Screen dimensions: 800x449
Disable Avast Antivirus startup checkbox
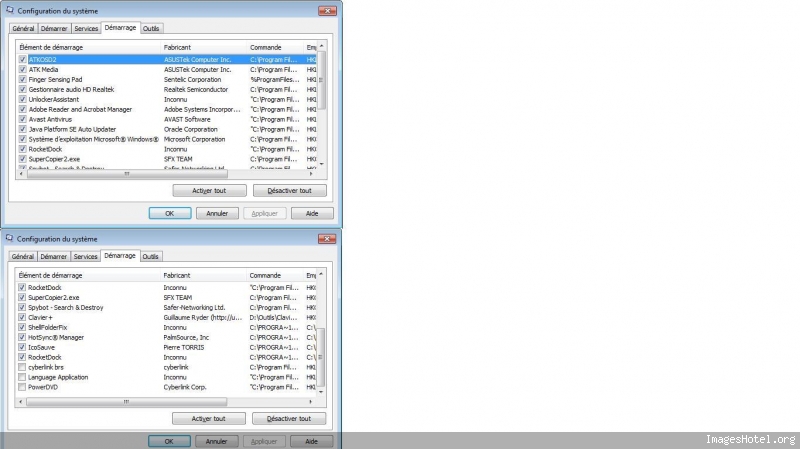point(22,119)
